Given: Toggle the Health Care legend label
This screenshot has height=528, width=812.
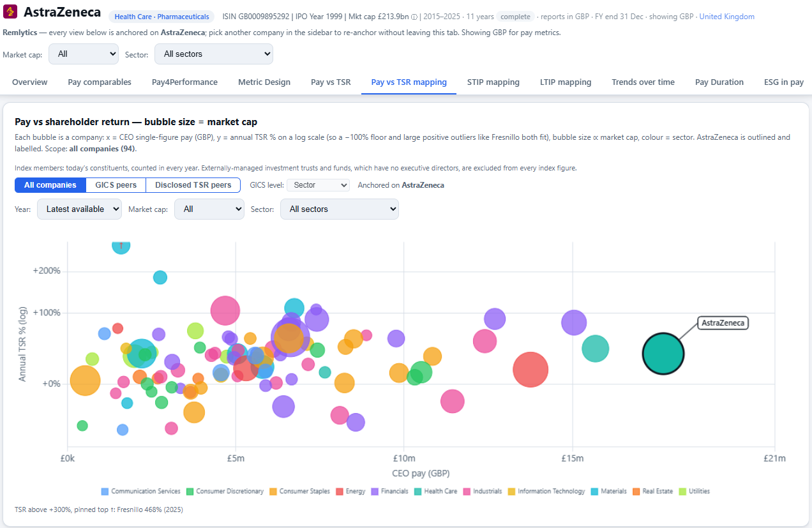Looking at the screenshot, I should pyautogui.click(x=440, y=492).
